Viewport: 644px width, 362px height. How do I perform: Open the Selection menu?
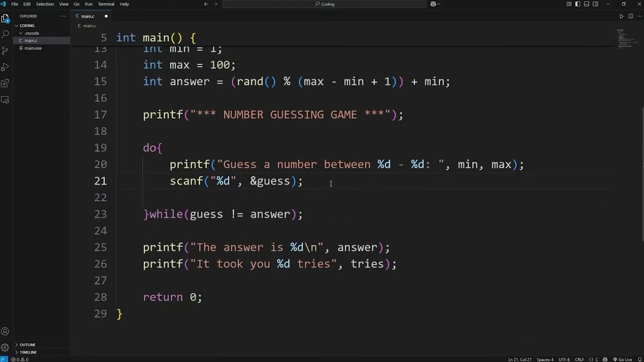(45, 4)
